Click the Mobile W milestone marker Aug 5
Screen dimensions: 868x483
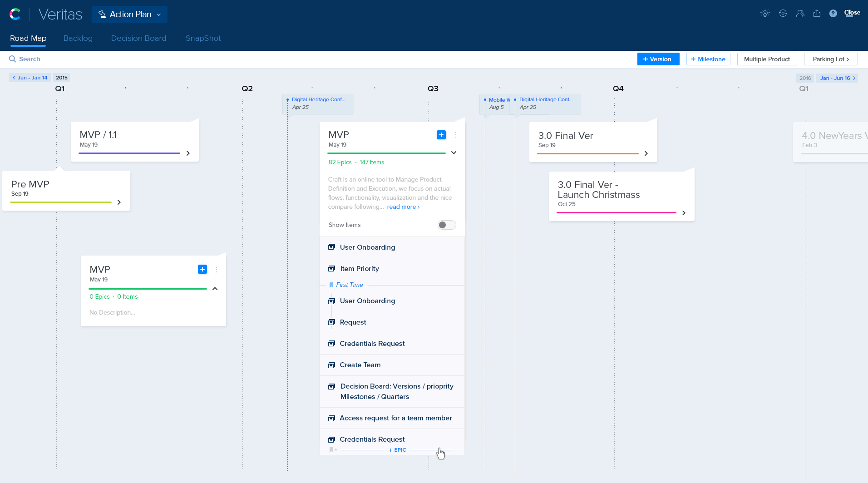click(x=496, y=103)
